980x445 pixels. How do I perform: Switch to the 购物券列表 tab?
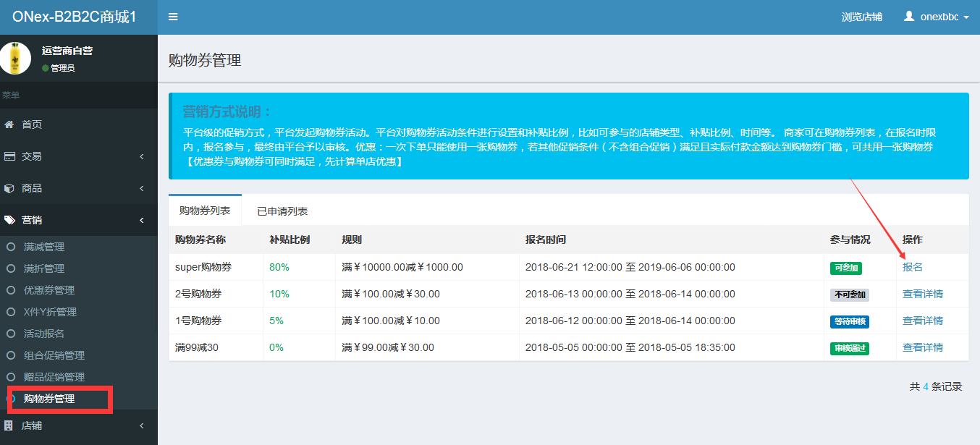coord(205,211)
